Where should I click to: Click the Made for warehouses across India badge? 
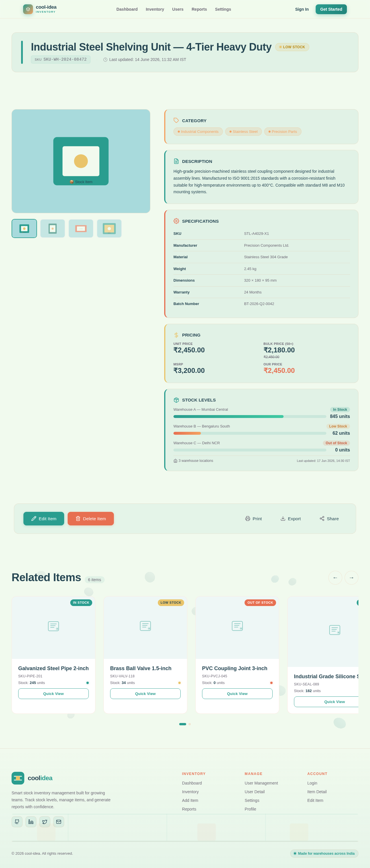[324, 854]
